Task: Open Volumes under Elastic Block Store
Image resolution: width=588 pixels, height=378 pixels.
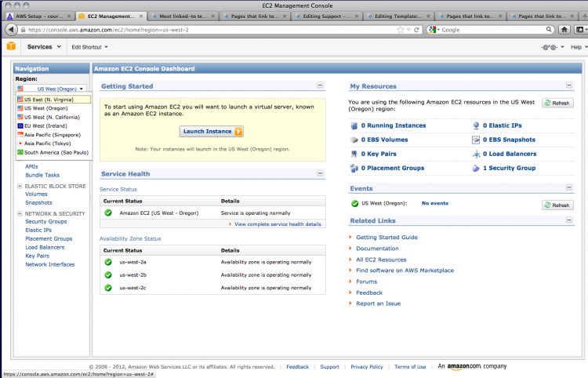Action: coord(36,194)
